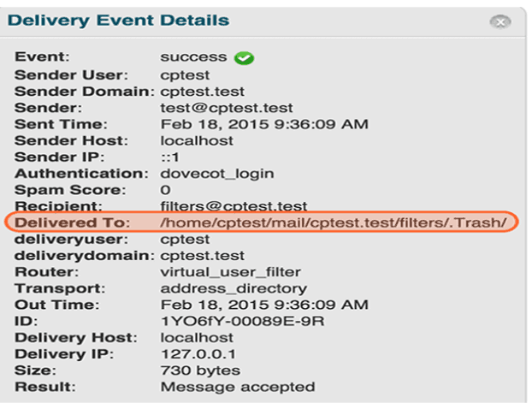The image size is (532, 409).
Task: Click the Sender Domain value cptest.test
Action: [202, 92]
